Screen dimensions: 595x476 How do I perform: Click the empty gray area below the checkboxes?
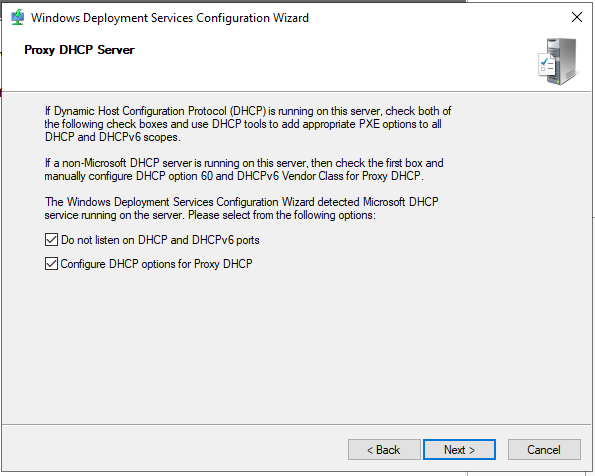(296, 345)
